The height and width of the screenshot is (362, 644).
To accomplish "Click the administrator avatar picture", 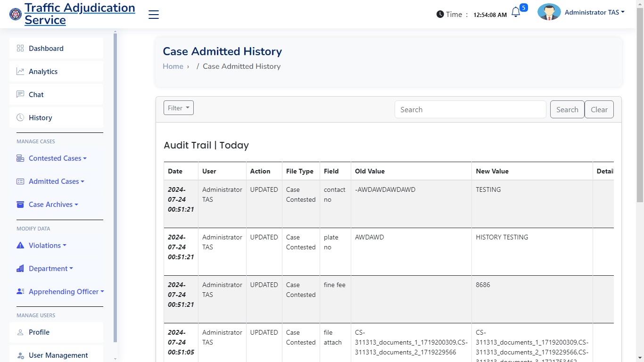I will [549, 12].
